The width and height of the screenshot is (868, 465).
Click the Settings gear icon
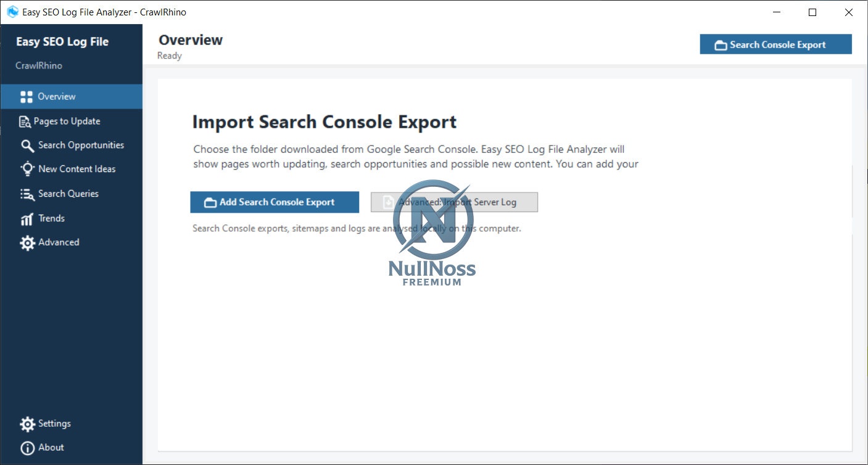pos(27,424)
